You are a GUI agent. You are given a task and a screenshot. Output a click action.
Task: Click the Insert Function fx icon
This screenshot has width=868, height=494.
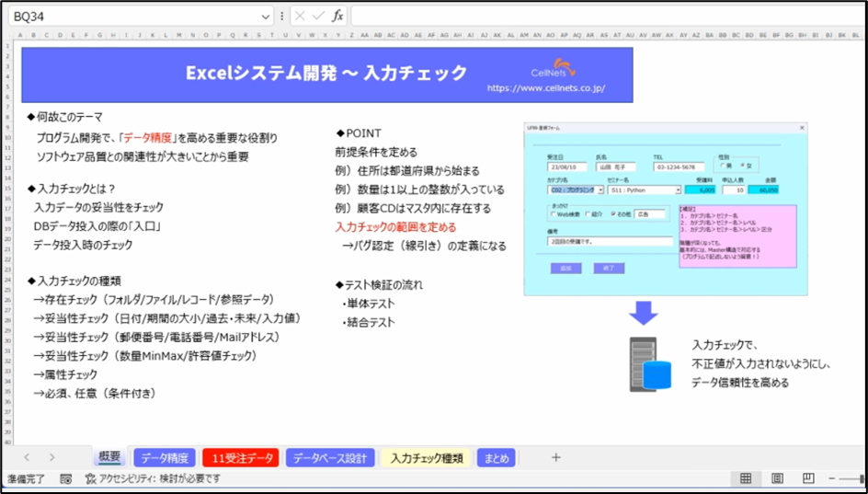click(337, 16)
